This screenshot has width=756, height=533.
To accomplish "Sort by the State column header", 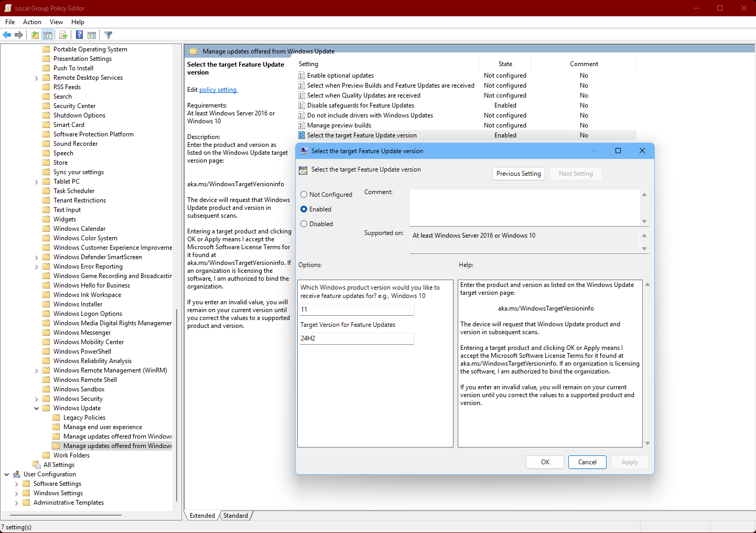I will tap(505, 64).
